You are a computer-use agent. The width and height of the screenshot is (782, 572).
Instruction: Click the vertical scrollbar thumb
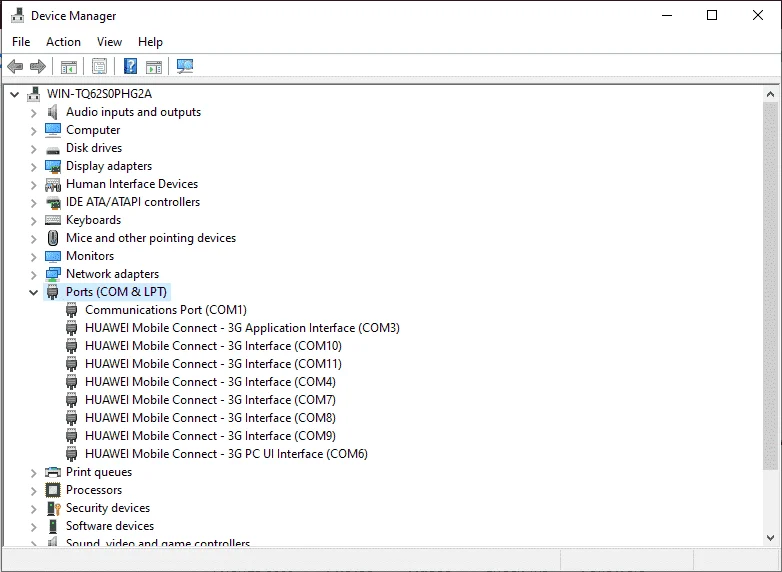point(770,286)
